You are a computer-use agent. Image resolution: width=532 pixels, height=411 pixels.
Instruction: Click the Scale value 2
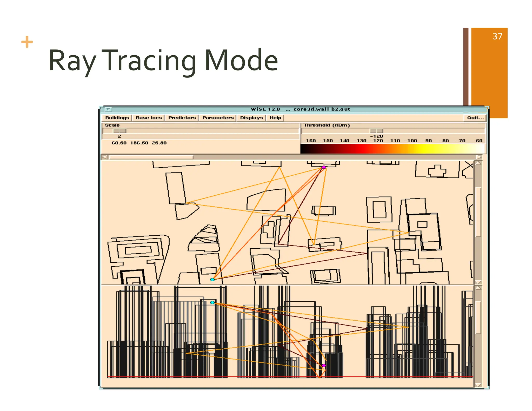(119, 136)
